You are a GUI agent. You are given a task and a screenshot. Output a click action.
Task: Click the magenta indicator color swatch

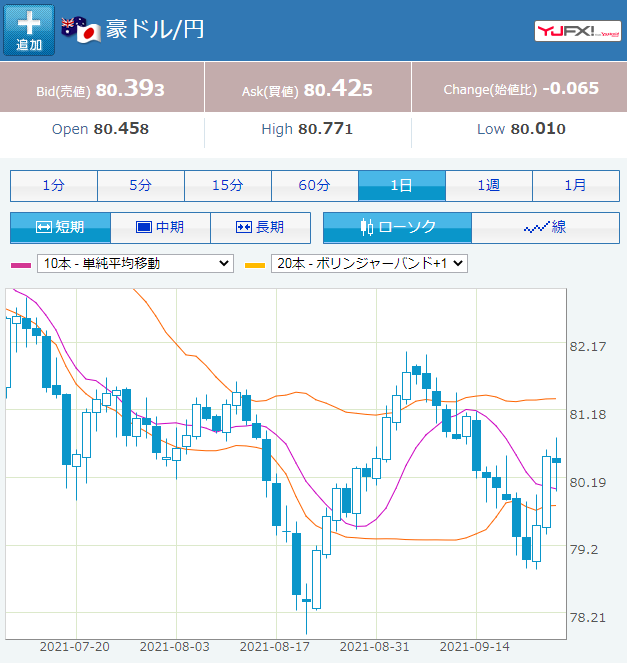(21, 265)
